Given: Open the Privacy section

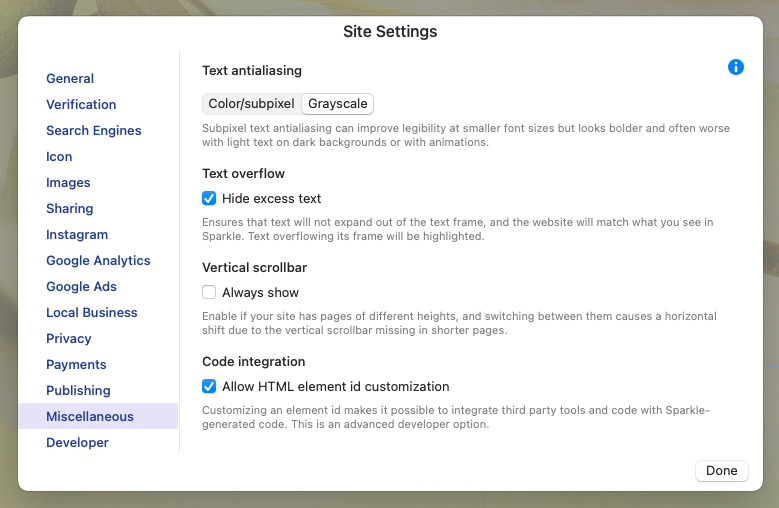Looking at the screenshot, I should (69, 339).
